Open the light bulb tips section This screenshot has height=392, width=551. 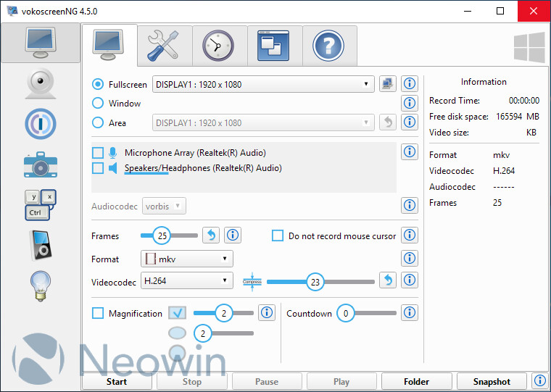[x=41, y=286]
